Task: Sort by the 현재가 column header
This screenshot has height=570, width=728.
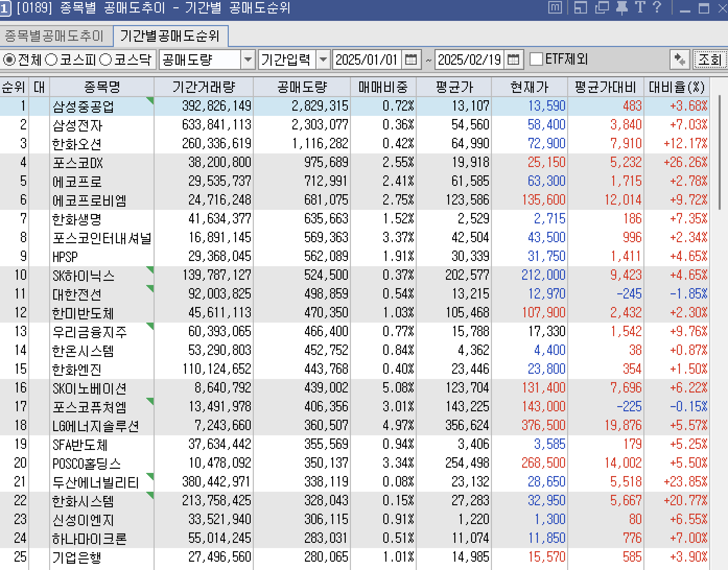Action: [530, 87]
